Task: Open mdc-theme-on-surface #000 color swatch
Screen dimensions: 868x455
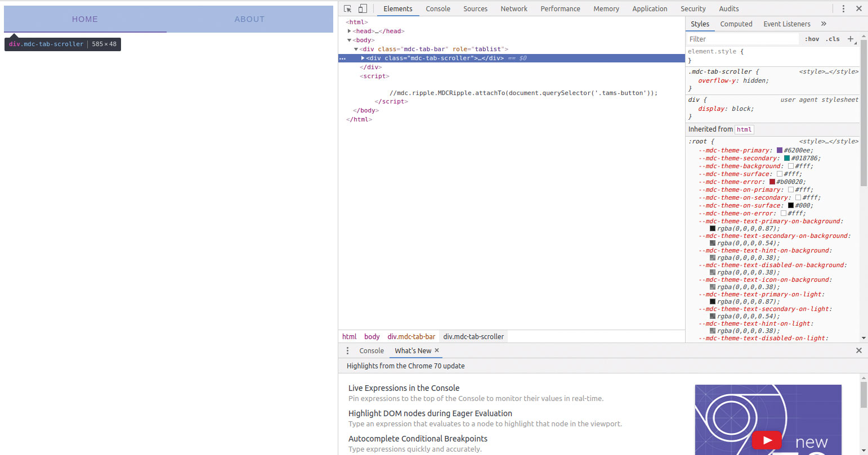Action: 791,205
